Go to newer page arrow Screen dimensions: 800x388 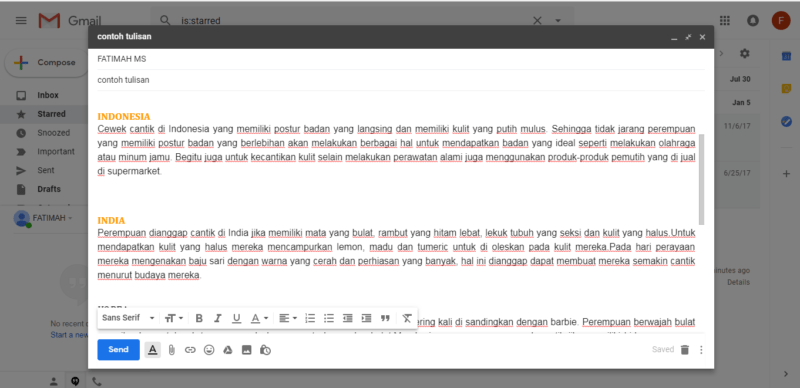point(721,54)
